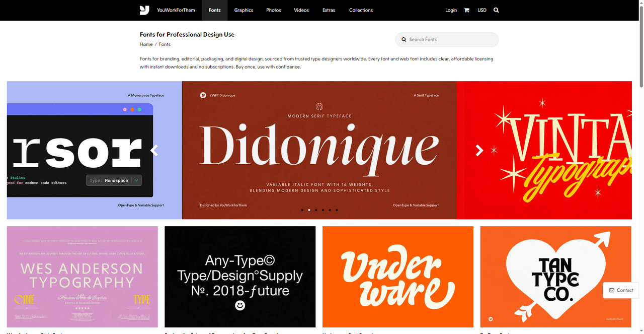Go to Home via breadcrumb
The width and height of the screenshot is (644, 334).
point(146,44)
